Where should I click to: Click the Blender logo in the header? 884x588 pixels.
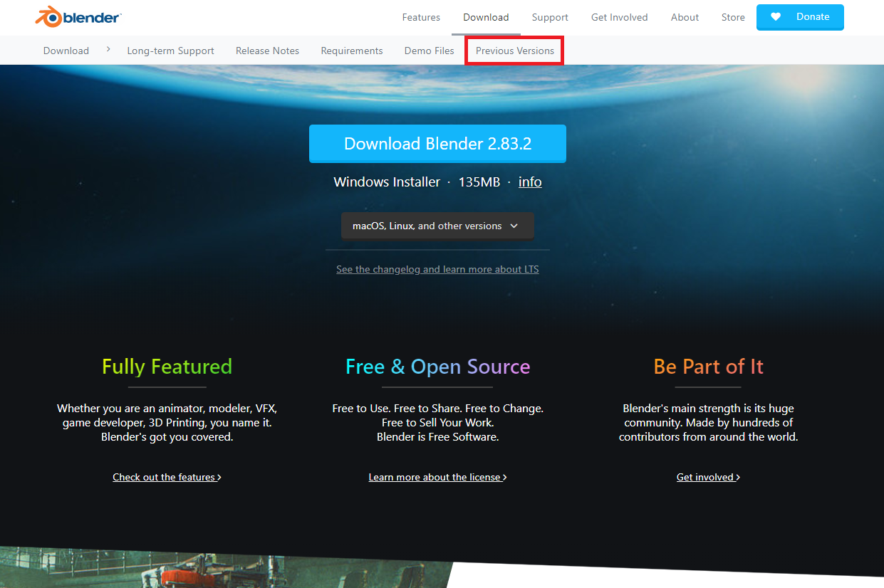point(78,17)
